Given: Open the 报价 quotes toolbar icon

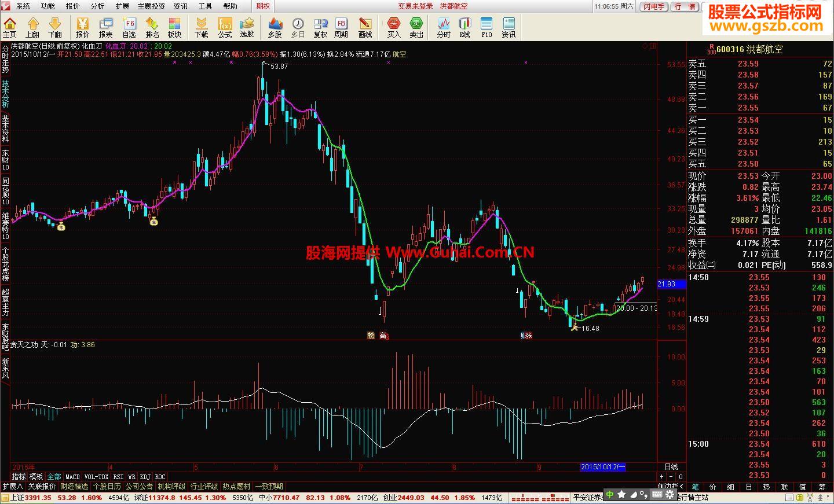Looking at the screenshot, I should coord(83,27).
